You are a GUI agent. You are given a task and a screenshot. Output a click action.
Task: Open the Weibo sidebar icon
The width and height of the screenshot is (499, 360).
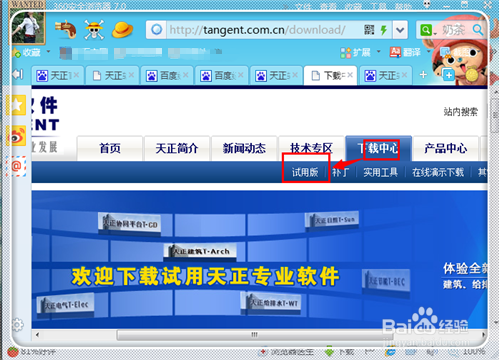[17, 136]
